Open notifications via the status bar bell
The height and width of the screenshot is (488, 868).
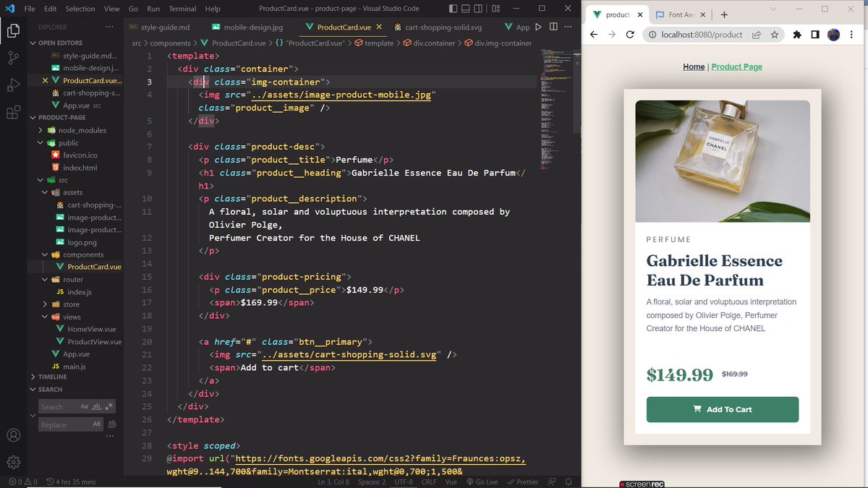(569, 481)
